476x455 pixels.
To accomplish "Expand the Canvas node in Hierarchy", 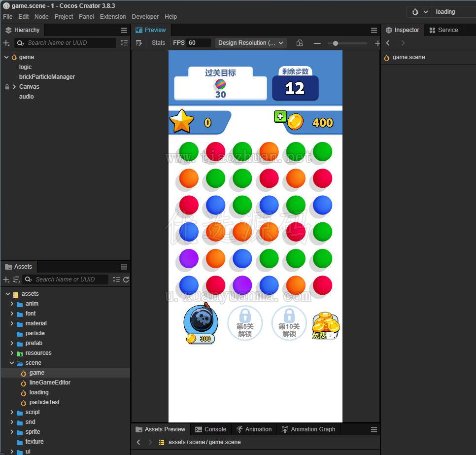I will tap(14, 87).
